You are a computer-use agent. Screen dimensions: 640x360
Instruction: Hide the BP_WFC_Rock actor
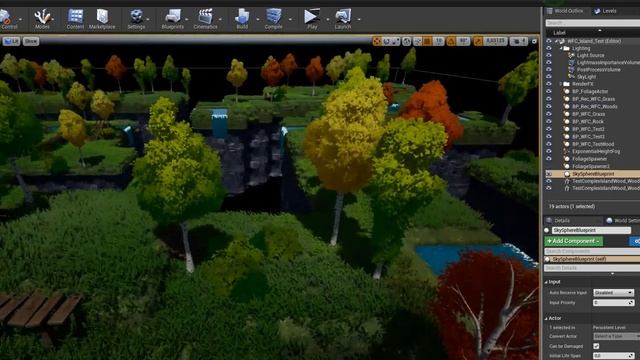tap(549, 121)
